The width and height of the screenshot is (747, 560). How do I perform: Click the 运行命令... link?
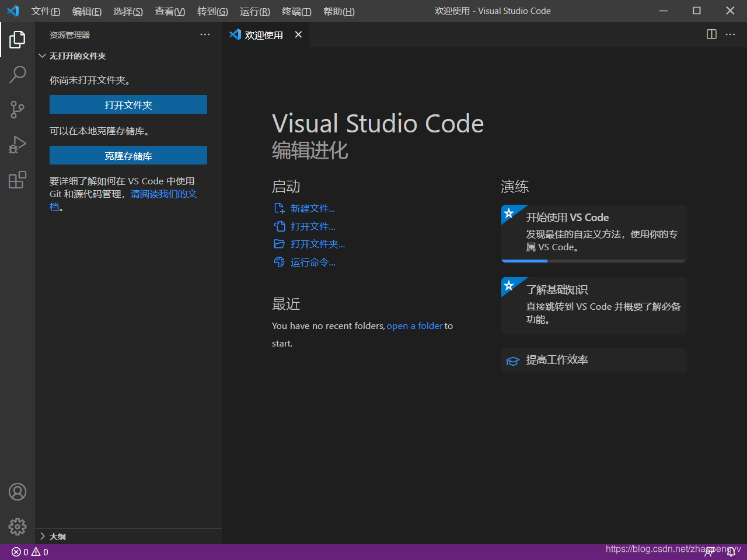313,262
